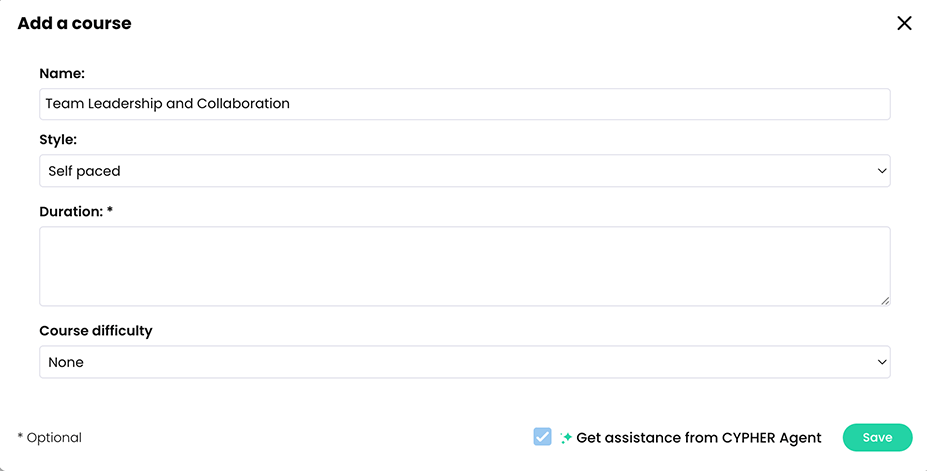Click the Style: field label

(x=58, y=140)
